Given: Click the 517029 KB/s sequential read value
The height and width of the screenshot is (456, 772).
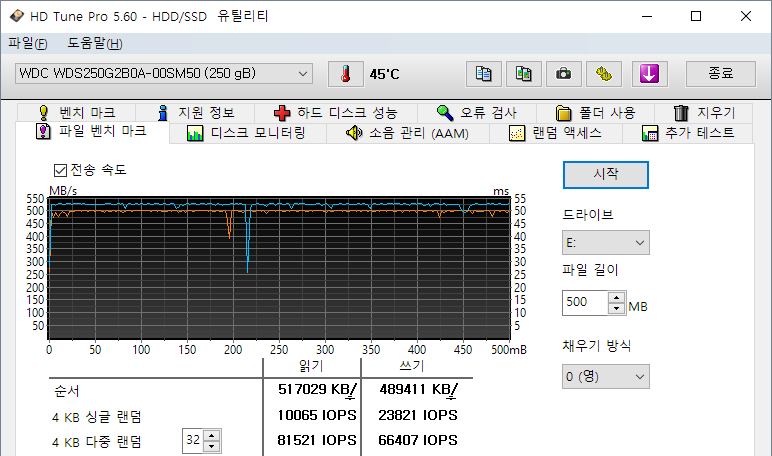Looking at the screenshot, I should point(317,390).
